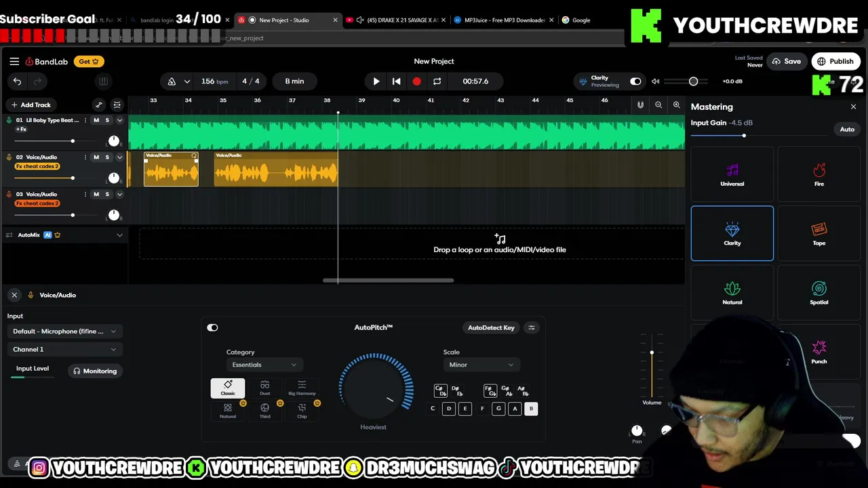868x488 pixels.
Task: Expand track 03 chevron
Action: pyautogui.click(x=119, y=195)
